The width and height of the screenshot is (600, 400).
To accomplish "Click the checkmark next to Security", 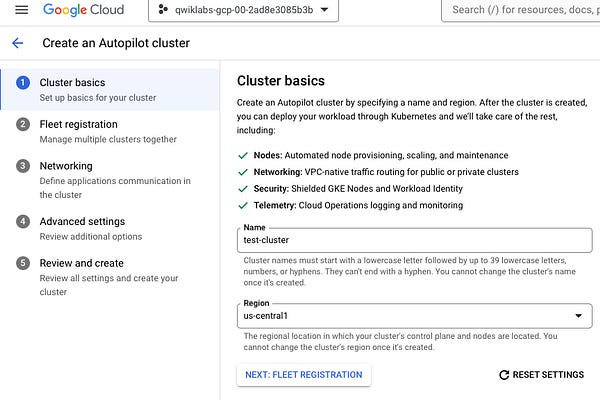I will pos(243,189).
